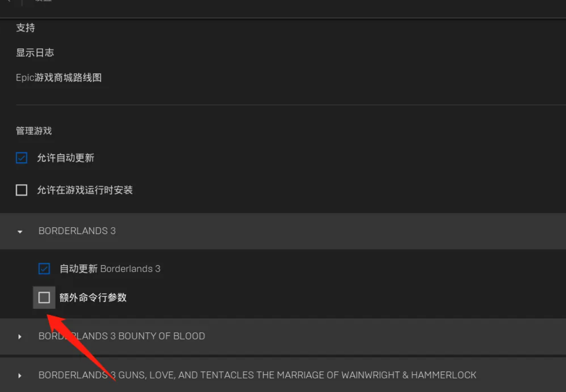The height and width of the screenshot is (392, 566).
Task: Expand the GUNS, LOVE, AND TENTACLES arrow
Action: (19, 376)
